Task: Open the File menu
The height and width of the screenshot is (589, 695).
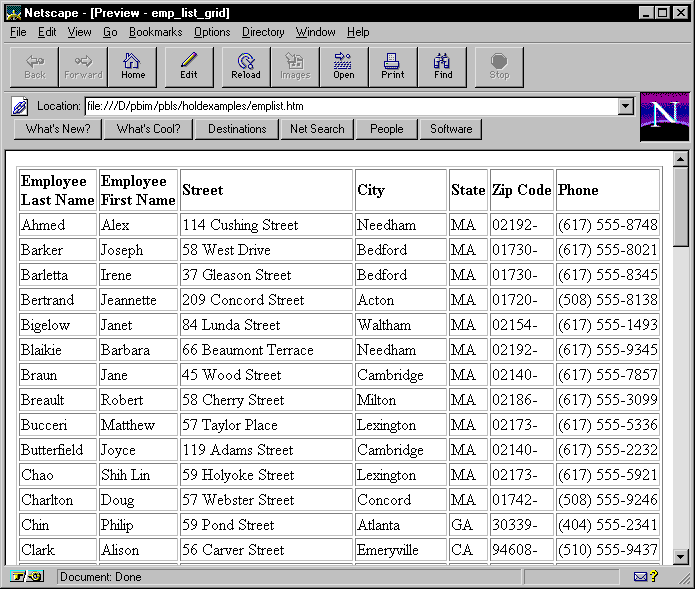Action: point(18,32)
